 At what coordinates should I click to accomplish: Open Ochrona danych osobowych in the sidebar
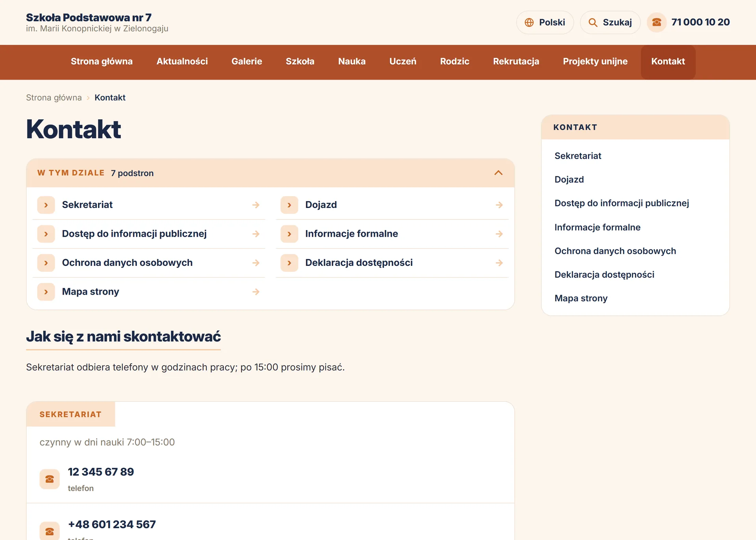(x=615, y=251)
